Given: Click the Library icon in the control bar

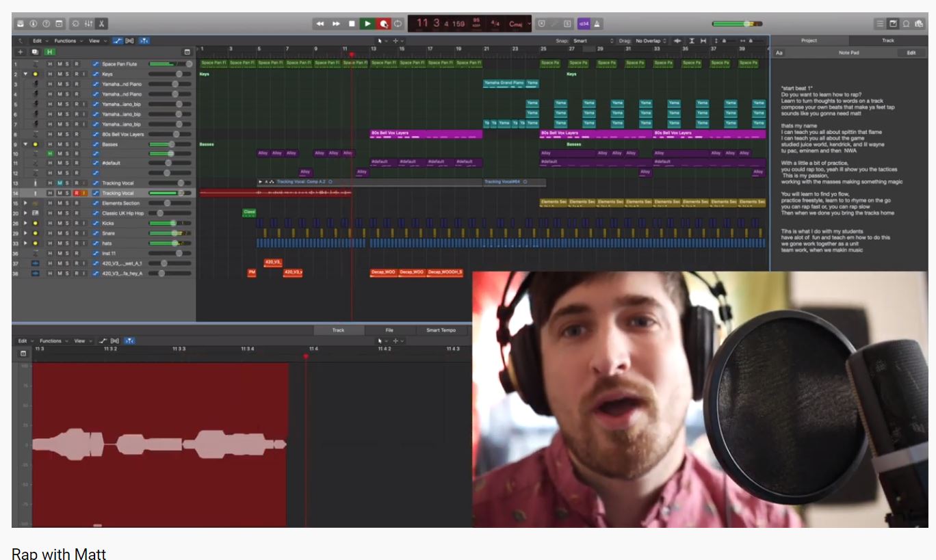Looking at the screenshot, I should [21, 24].
